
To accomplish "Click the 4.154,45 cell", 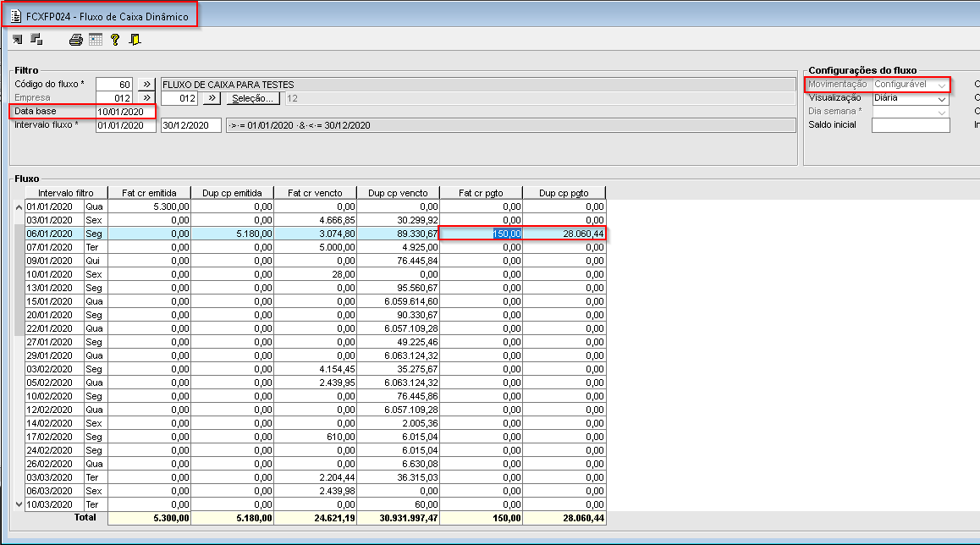I will click(x=316, y=369).
